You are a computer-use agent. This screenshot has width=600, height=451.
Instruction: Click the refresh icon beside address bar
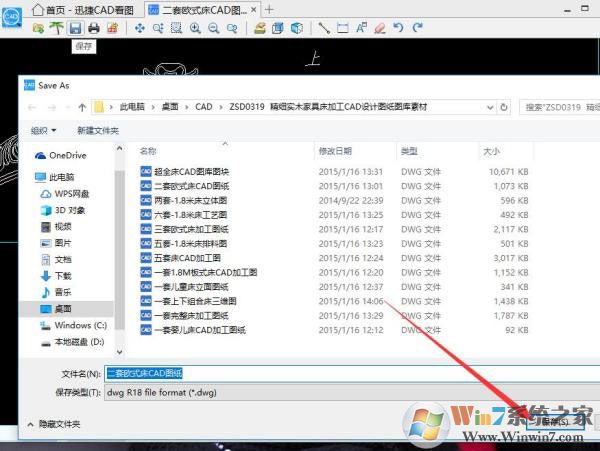(504, 107)
